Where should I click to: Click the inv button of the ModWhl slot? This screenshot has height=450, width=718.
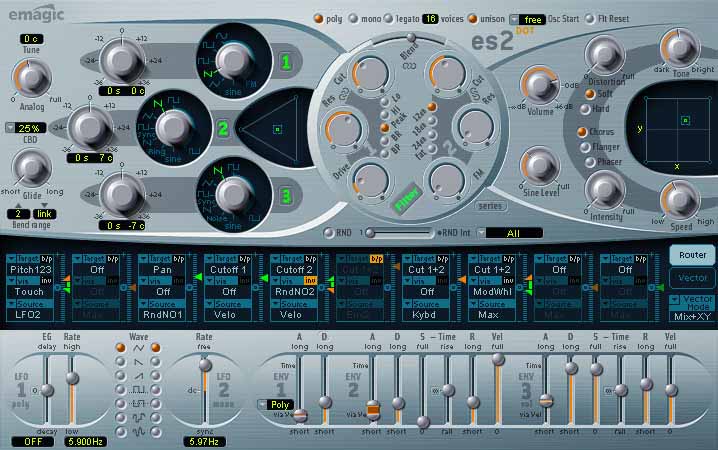[508, 281]
